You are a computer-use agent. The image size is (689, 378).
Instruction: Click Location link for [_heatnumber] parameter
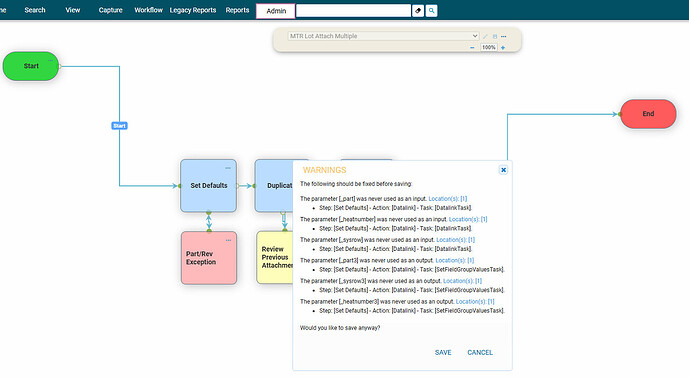(468, 219)
